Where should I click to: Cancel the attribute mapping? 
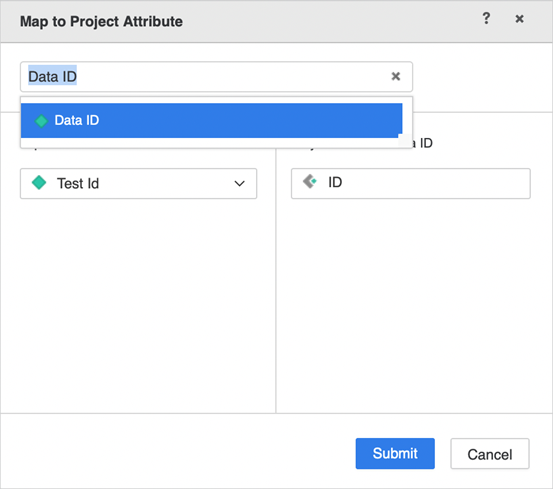490,454
